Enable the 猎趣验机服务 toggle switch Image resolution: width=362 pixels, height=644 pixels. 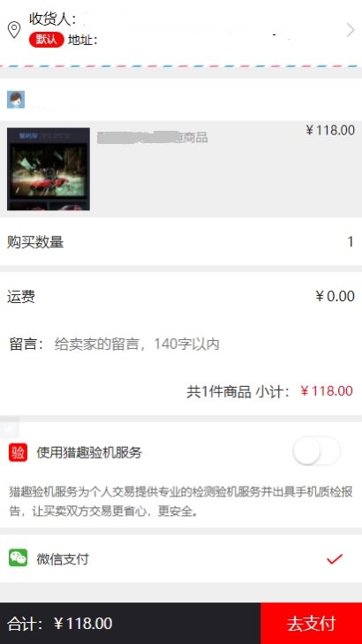coord(316,451)
